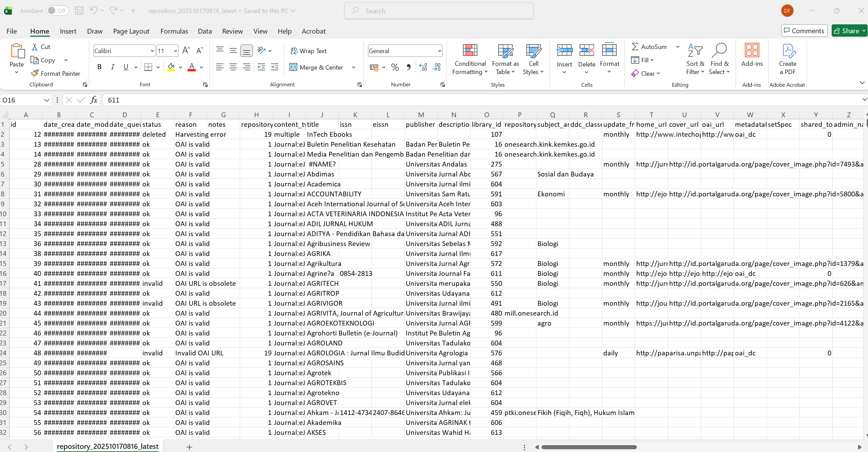Toggle Wrap Text
868x452 pixels.
[x=308, y=51]
